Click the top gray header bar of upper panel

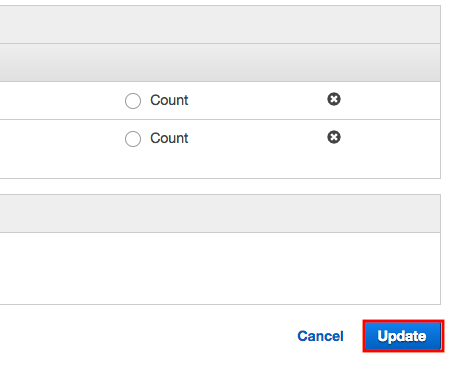(220, 24)
